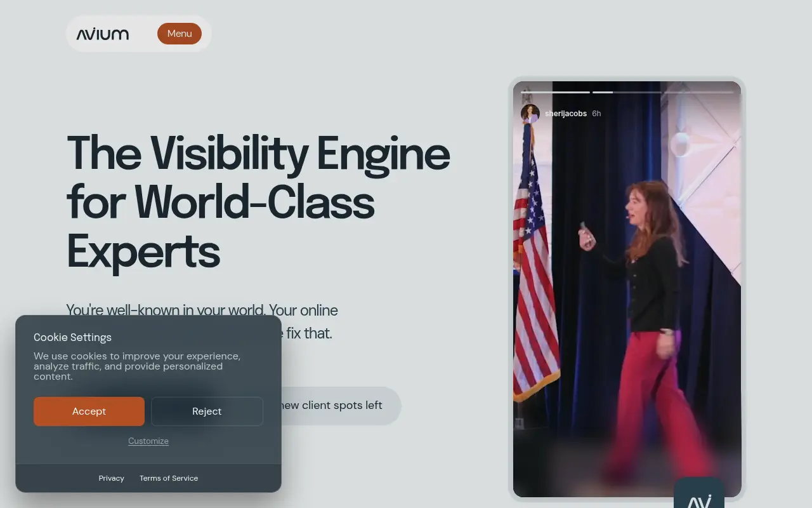Open the Customize cookie options link
Screen dimensions: 812x508
(x=148, y=441)
